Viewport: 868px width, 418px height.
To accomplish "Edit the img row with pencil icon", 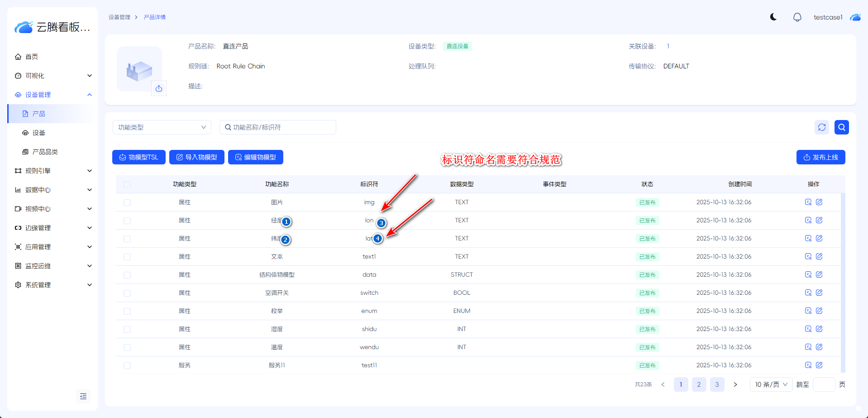I will point(819,202).
